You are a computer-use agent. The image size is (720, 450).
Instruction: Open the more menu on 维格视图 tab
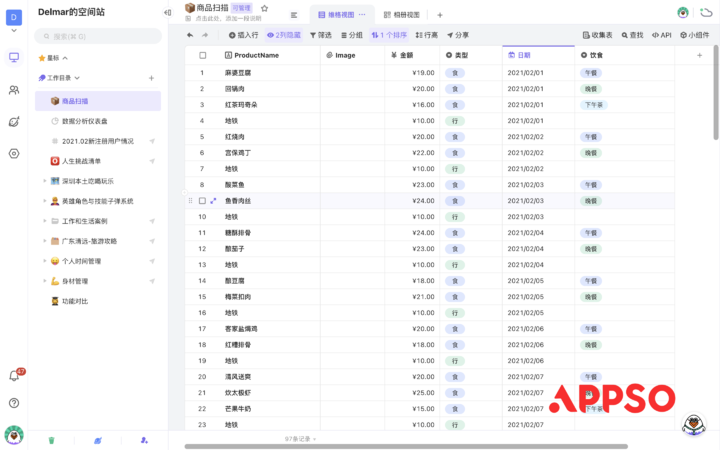[x=362, y=15]
